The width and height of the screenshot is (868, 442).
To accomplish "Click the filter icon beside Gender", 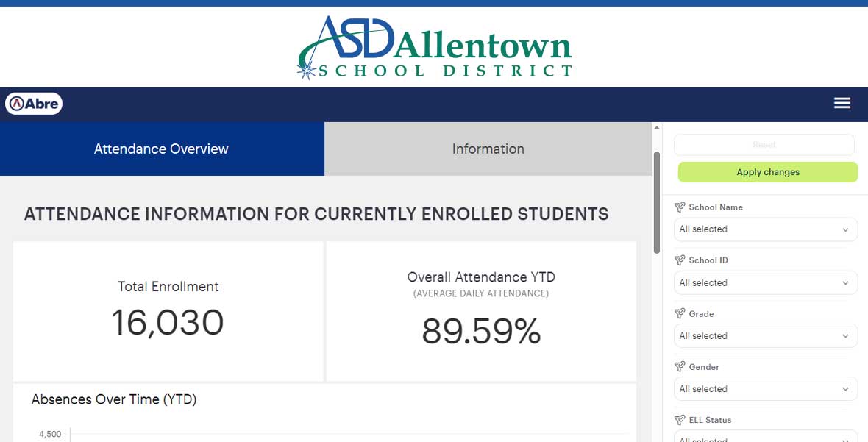I will (x=680, y=367).
